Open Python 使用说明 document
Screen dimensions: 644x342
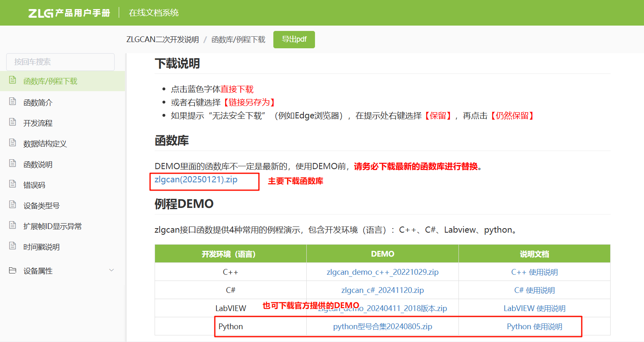click(534, 326)
